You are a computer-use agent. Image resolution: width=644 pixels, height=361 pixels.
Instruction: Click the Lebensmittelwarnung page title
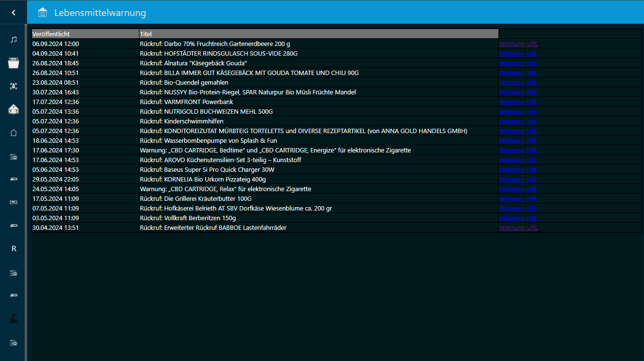tap(100, 13)
